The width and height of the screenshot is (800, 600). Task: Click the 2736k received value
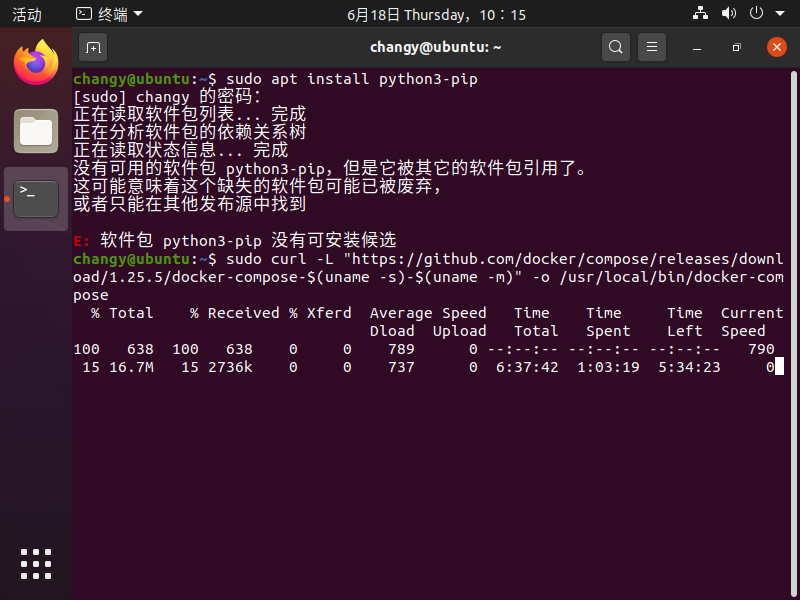coord(230,367)
